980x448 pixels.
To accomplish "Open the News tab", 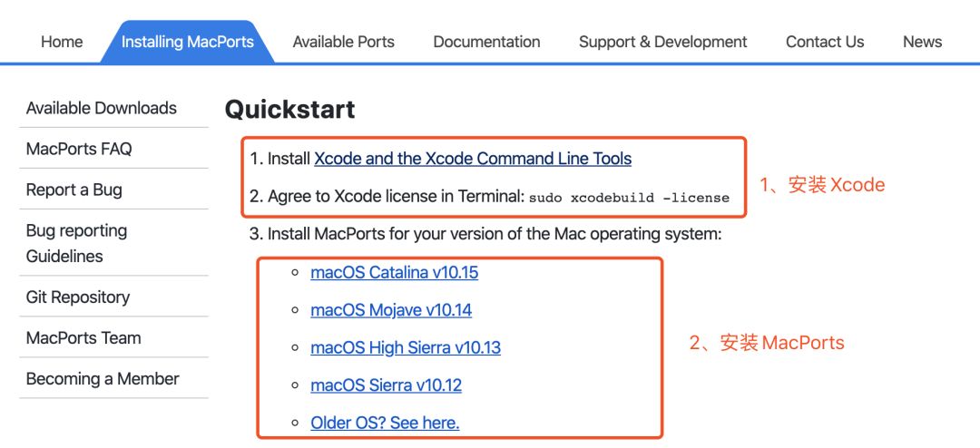I will tap(923, 42).
